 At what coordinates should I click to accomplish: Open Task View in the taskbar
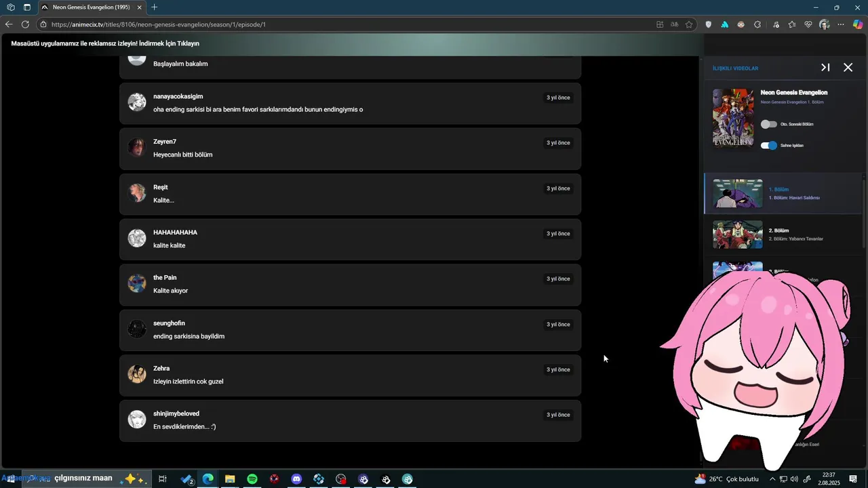pyautogui.click(x=163, y=479)
